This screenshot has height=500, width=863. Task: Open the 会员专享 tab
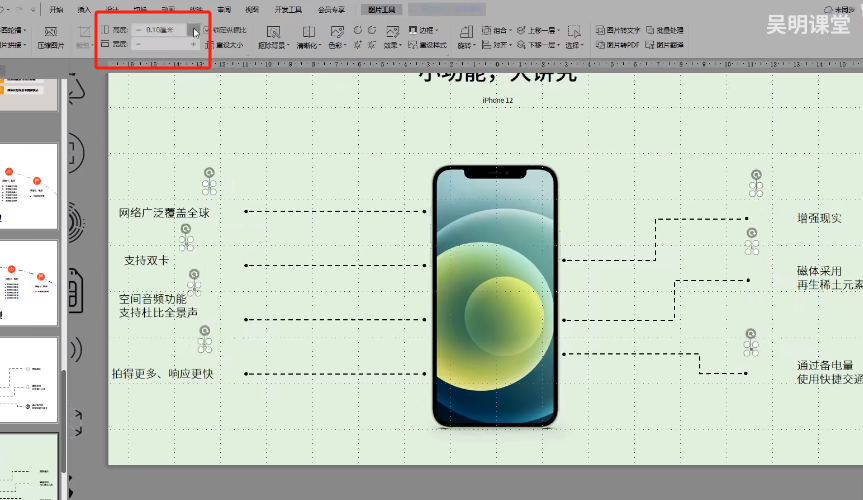331,9
